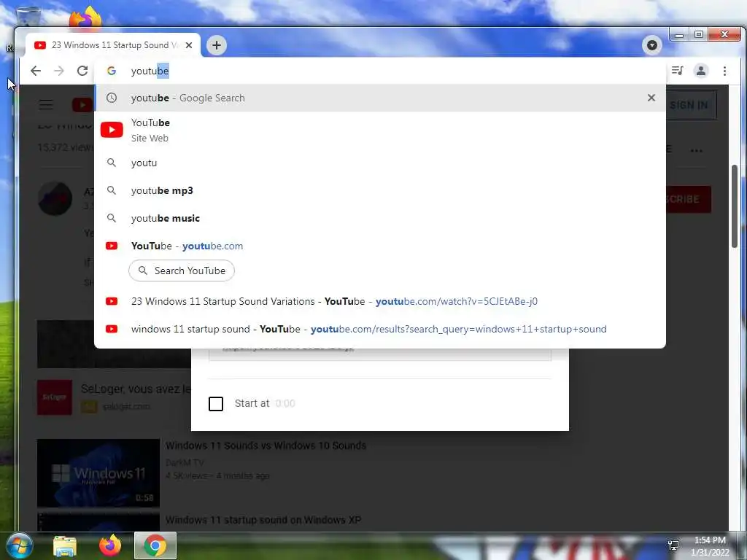The height and width of the screenshot is (560, 747).
Task: Click the network icon in system tray
Action: click(x=673, y=545)
